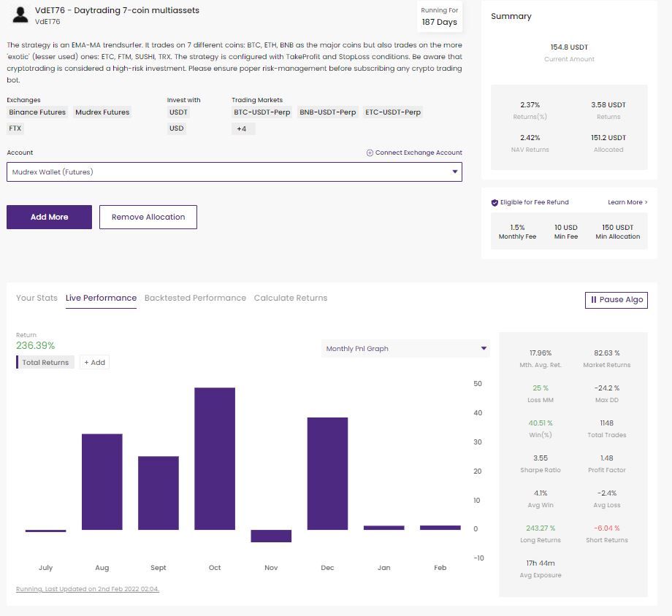Click the 10 USD Min Fee text

pyautogui.click(x=566, y=232)
